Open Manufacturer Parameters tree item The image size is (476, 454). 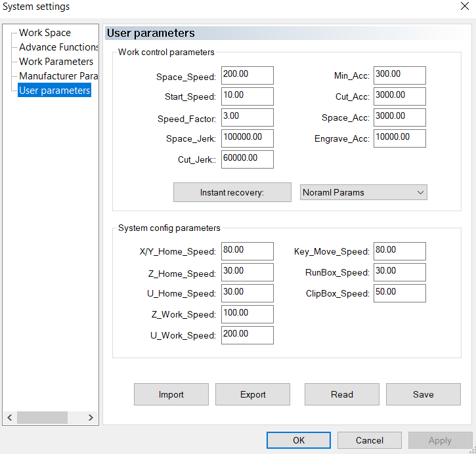[58, 76]
